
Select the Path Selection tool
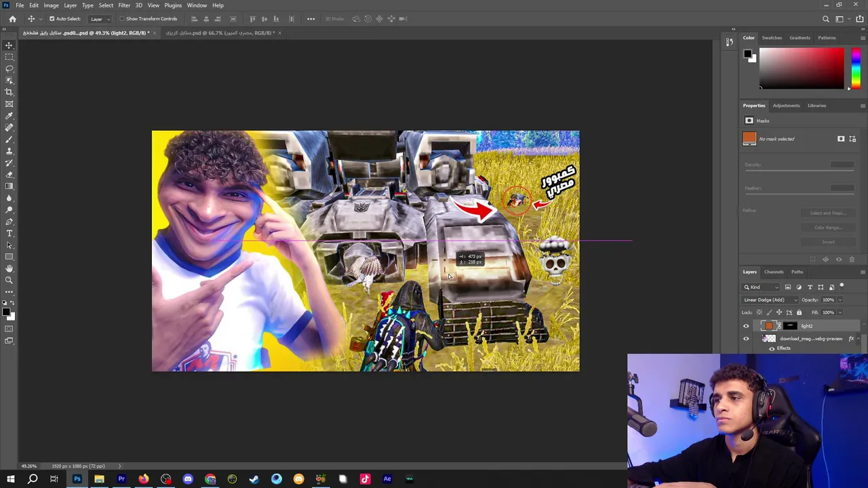tap(9, 245)
